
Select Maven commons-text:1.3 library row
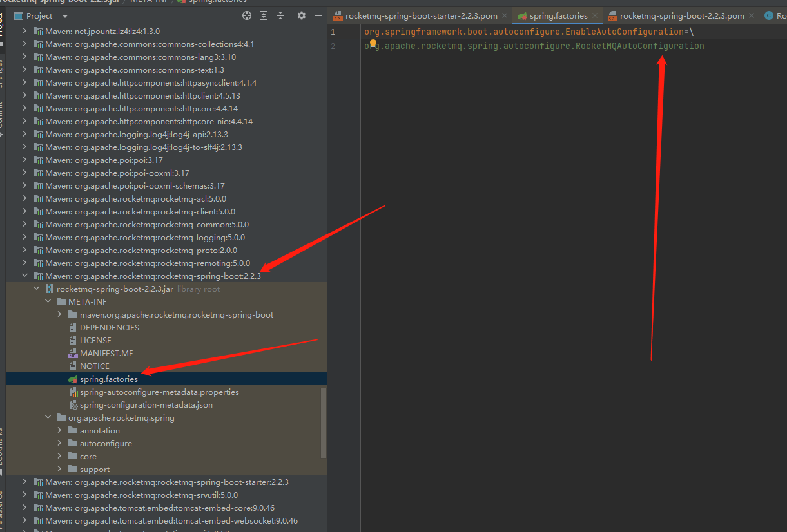coord(166,70)
